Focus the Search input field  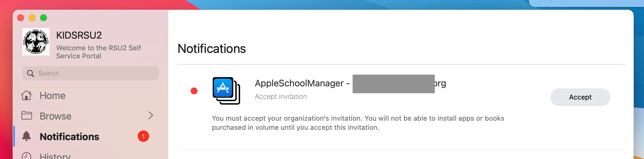[x=91, y=73]
